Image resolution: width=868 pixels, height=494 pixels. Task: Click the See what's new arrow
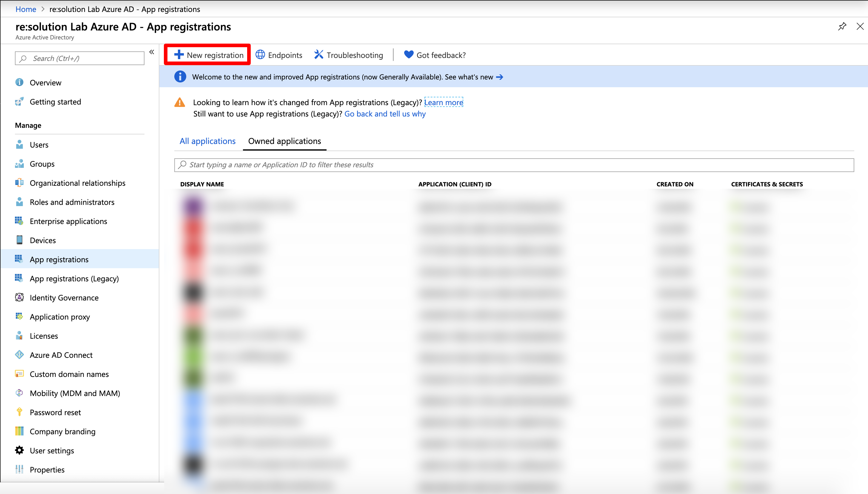point(499,77)
